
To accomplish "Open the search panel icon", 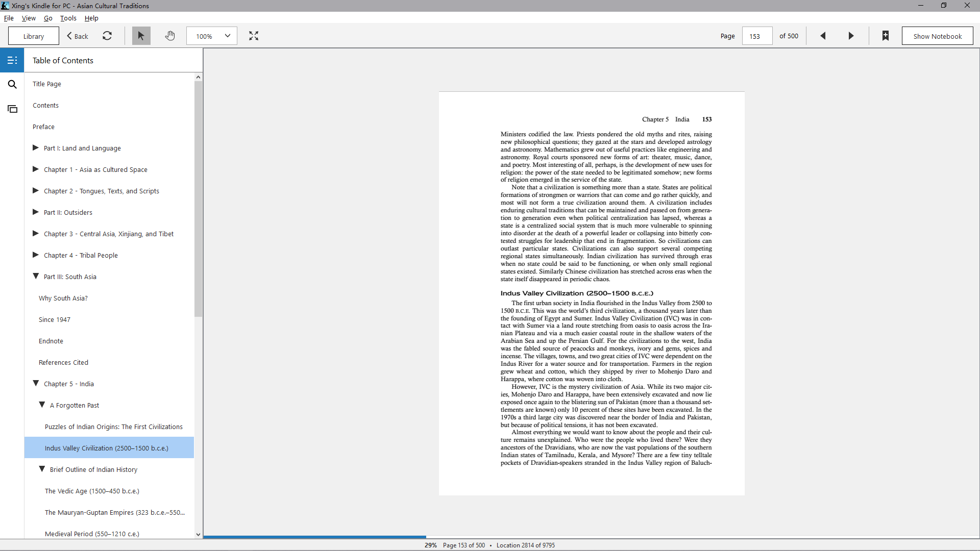I will 12,84.
